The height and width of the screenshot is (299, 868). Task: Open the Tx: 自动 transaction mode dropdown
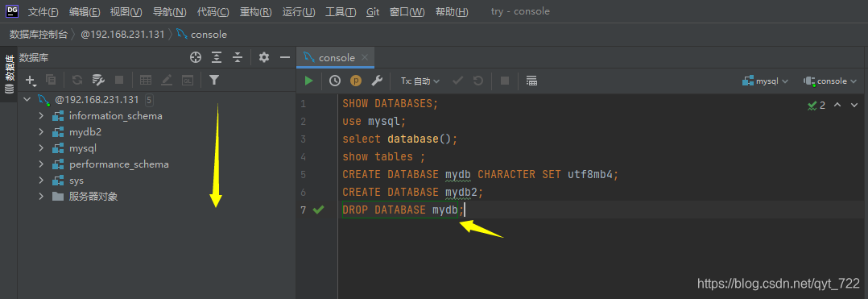point(420,81)
